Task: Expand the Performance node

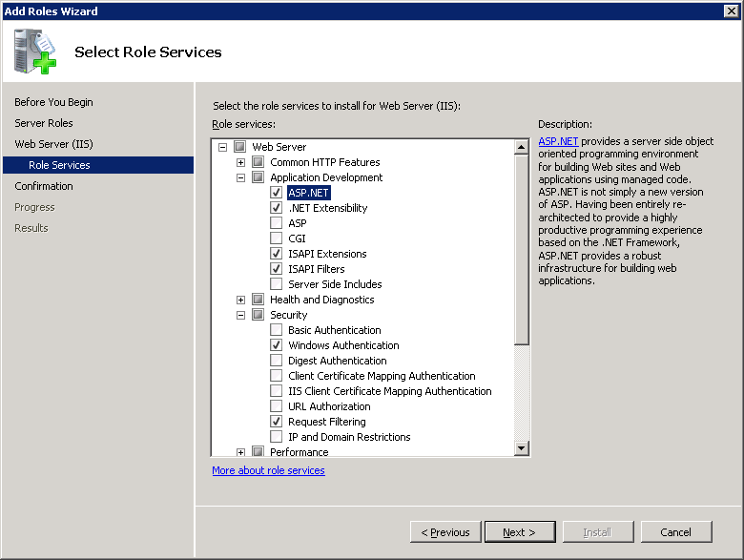Action: tap(240, 452)
